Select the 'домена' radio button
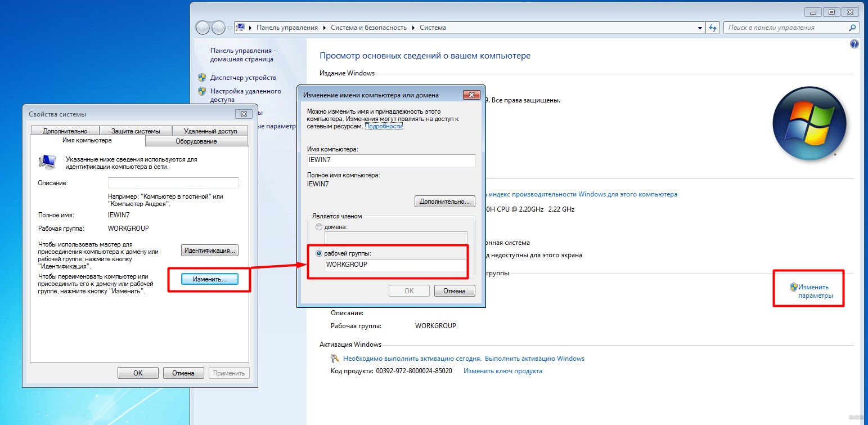Image resolution: width=868 pixels, height=425 pixels. 319,227
